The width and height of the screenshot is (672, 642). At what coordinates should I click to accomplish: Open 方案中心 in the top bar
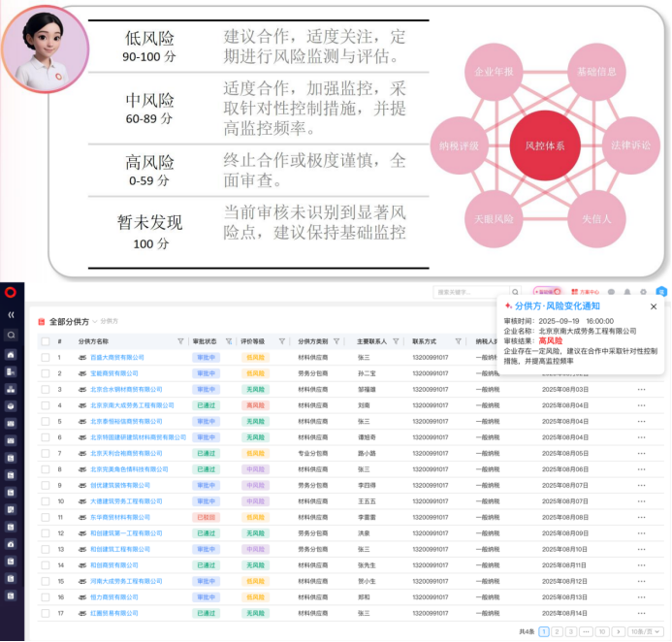pyautogui.click(x=585, y=292)
